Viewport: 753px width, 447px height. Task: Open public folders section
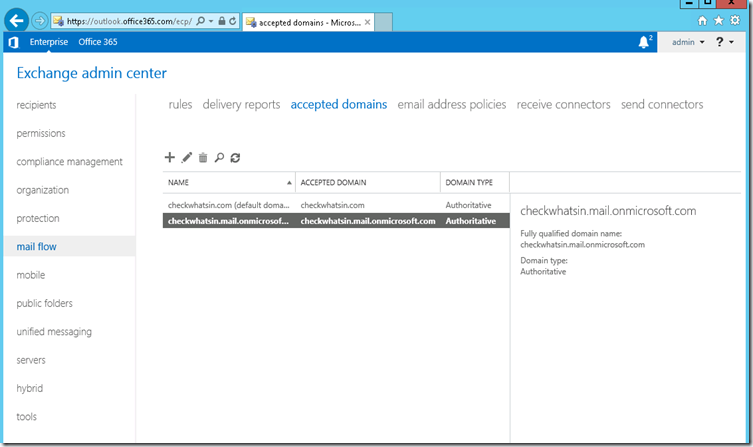pyautogui.click(x=45, y=303)
